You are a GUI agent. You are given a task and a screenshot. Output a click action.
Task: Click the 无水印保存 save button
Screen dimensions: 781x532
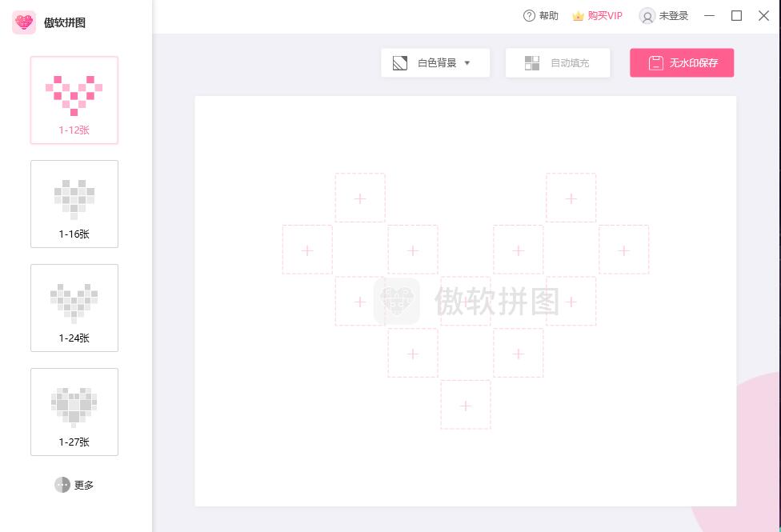(682, 62)
